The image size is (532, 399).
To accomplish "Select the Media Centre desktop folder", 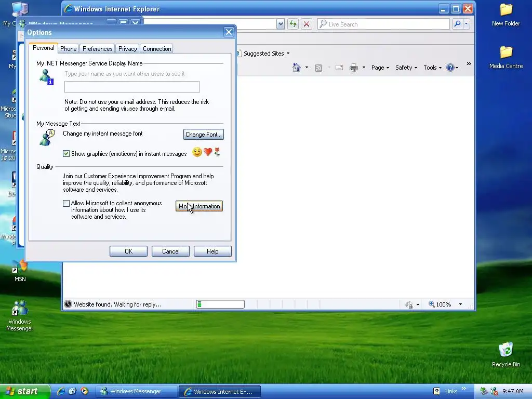I will [x=506, y=57].
